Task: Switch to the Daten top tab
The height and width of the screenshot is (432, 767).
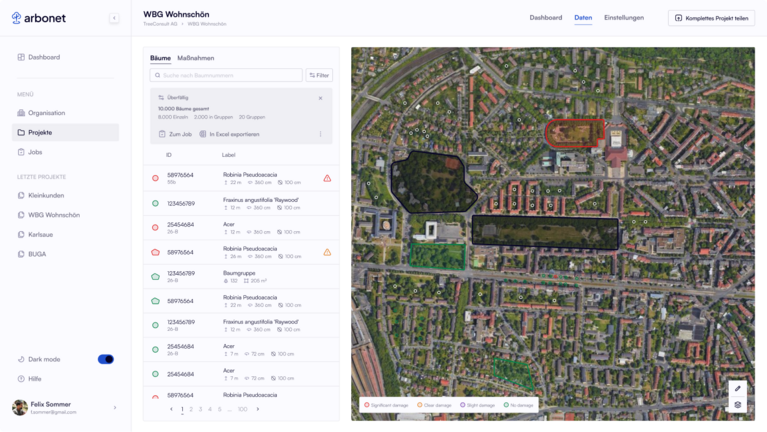Action: pos(583,18)
